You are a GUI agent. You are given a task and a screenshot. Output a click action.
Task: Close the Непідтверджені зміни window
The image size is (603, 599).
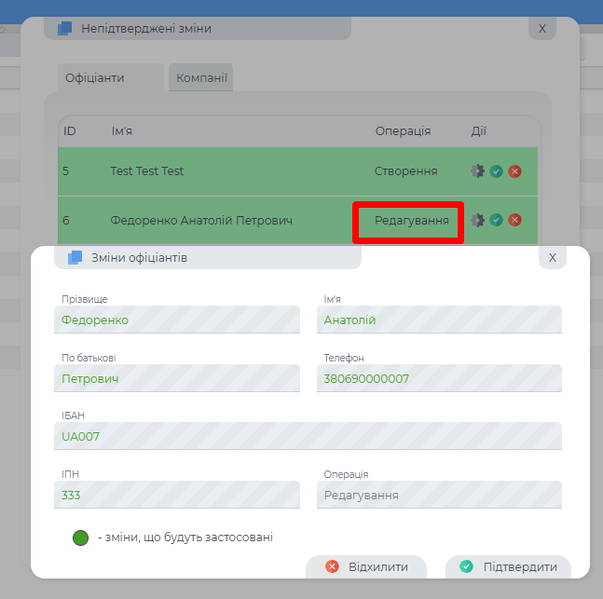542,29
